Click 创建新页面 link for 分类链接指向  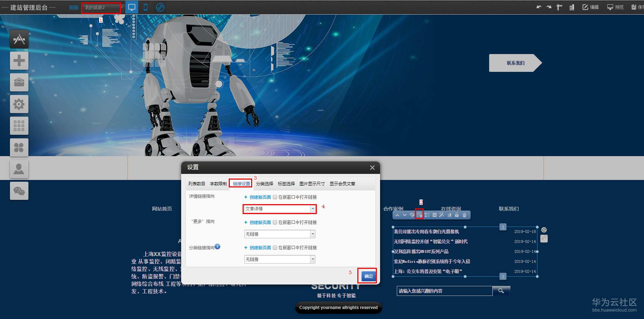(x=260, y=248)
